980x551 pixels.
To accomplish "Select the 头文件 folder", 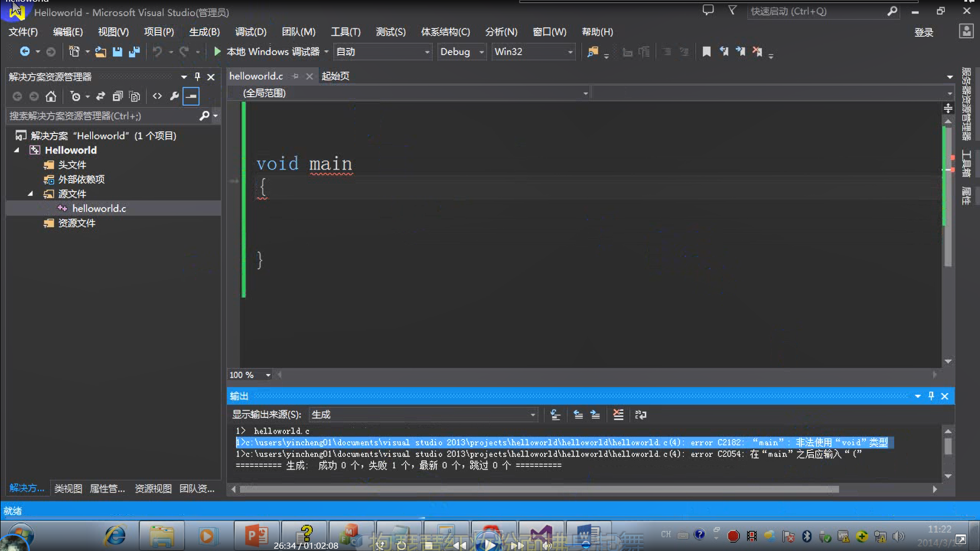I will (x=72, y=165).
